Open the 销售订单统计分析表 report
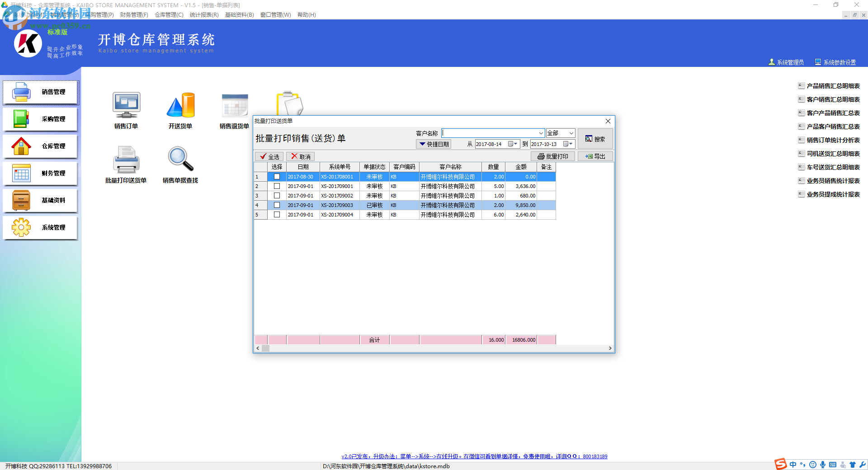The image size is (868, 470). click(829, 140)
